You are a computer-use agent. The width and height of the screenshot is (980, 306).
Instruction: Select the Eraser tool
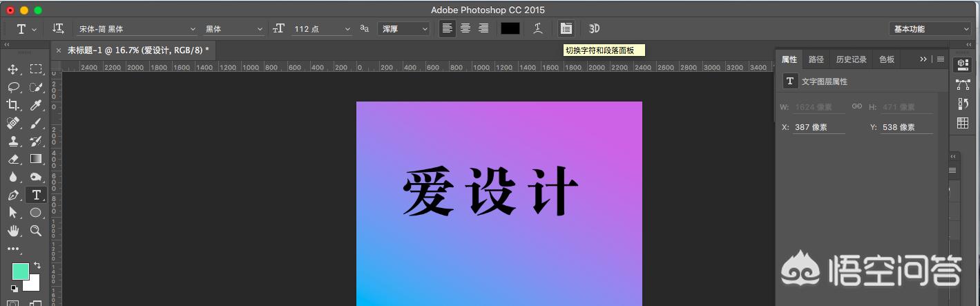click(x=13, y=159)
